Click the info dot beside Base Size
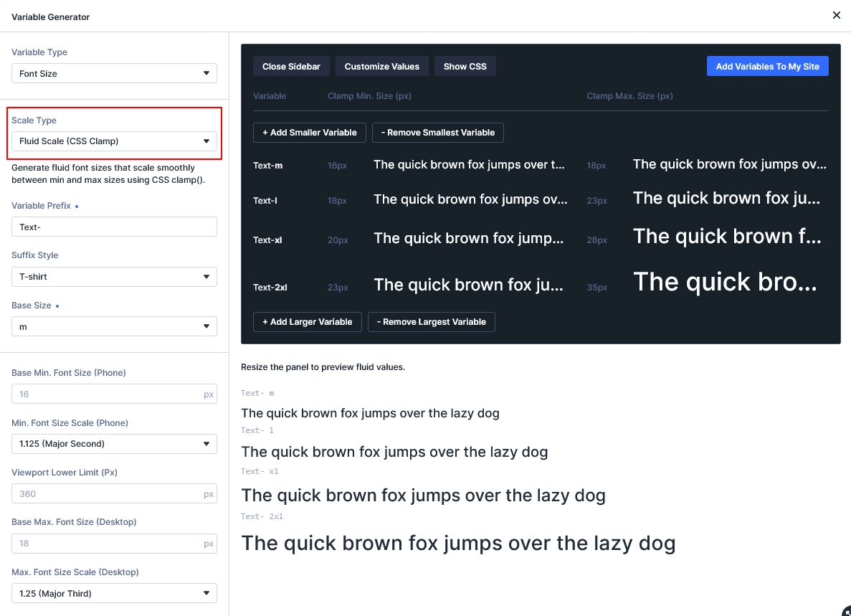Screen dimensions: 851x616 click(x=57, y=306)
